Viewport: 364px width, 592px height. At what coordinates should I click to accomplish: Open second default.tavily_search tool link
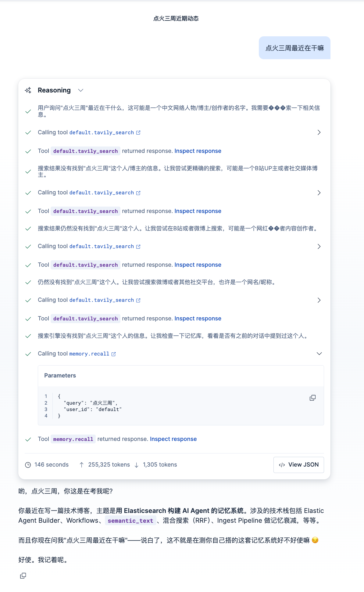tap(102, 193)
